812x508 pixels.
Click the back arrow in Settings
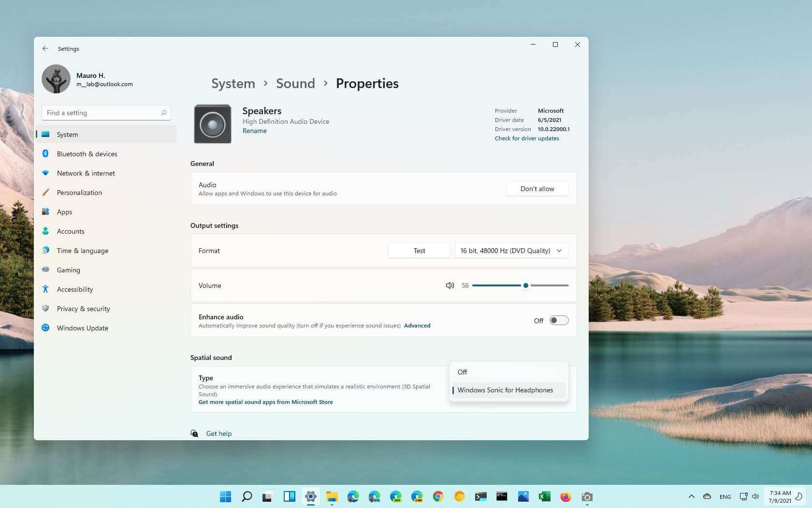pyautogui.click(x=45, y=48)
